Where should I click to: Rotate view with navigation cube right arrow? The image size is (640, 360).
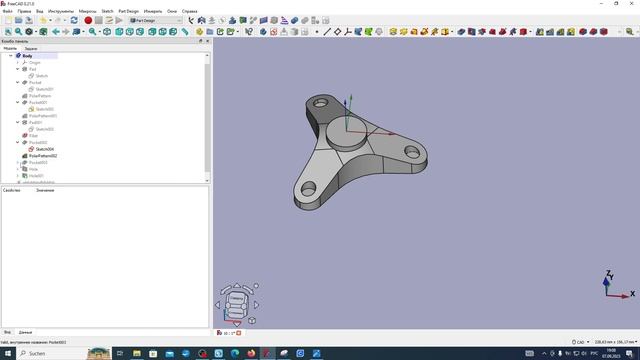coord(256,305)
